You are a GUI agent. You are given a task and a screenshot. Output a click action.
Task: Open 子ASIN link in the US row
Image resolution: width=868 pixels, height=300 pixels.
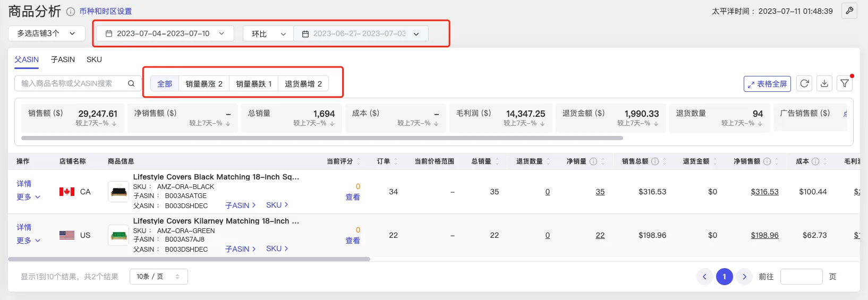(241, 248)
